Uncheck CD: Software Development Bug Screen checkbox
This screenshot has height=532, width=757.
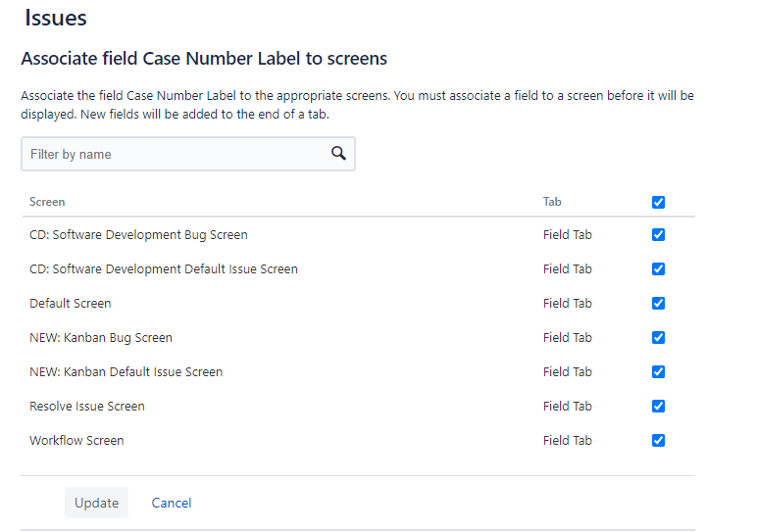pyautogui.click(x=658, y=235)
